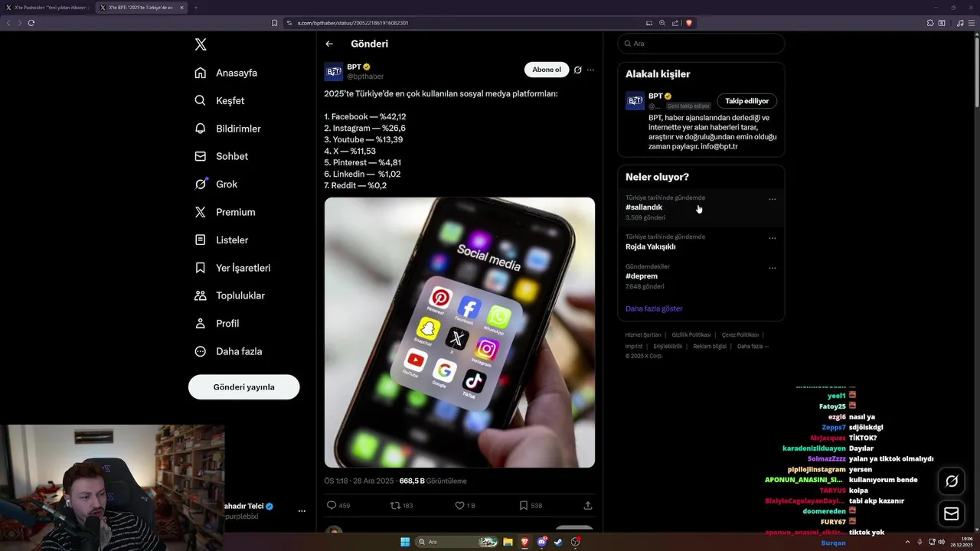Open the Windows Start menu
The height and width of the screenshot is (551, 980).
pyautogui.click(x=405, y=542)
